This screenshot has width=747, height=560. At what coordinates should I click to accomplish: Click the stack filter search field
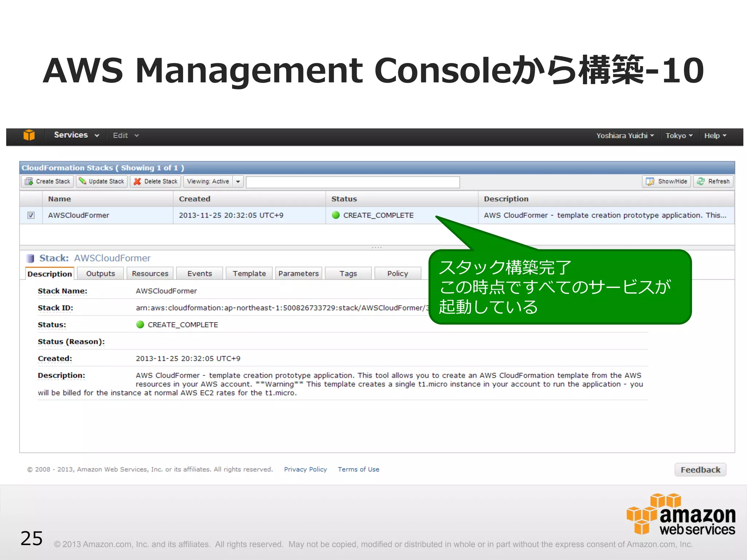(353, 182)
